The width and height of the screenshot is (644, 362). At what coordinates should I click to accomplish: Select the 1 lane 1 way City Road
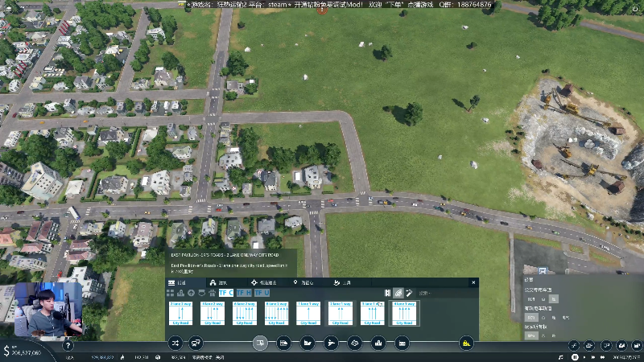pos(308,313)
